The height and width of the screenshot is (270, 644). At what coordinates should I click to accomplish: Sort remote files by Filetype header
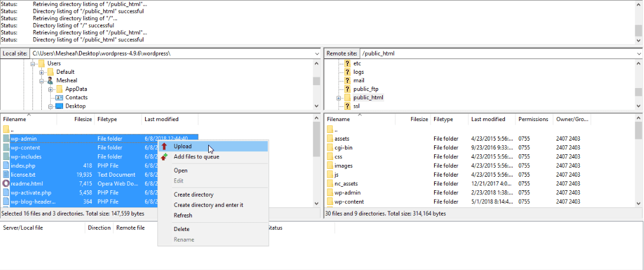point(450,119)
